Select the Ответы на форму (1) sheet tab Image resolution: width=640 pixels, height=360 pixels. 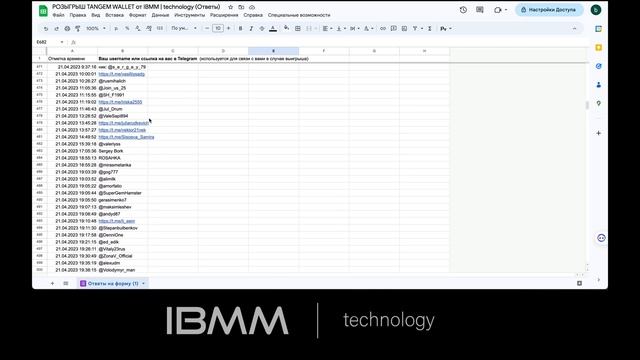tap(113, 283)
